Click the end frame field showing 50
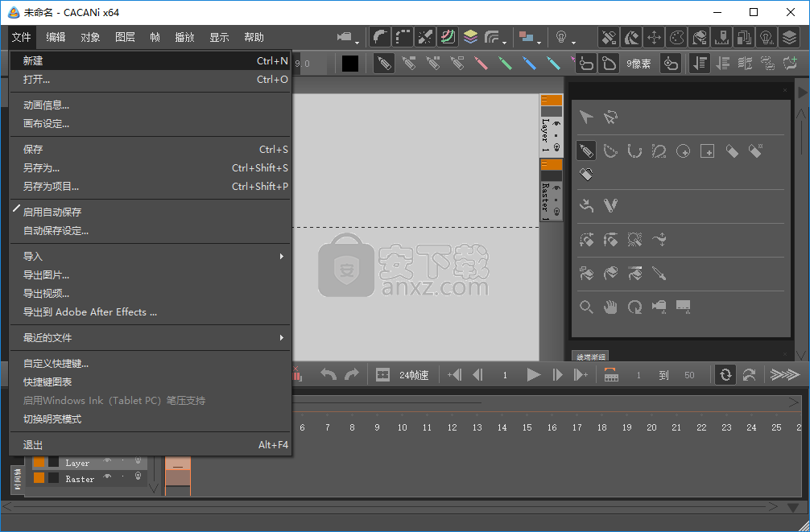The width and height of the screenshot is (810, 532). [689, 376]
